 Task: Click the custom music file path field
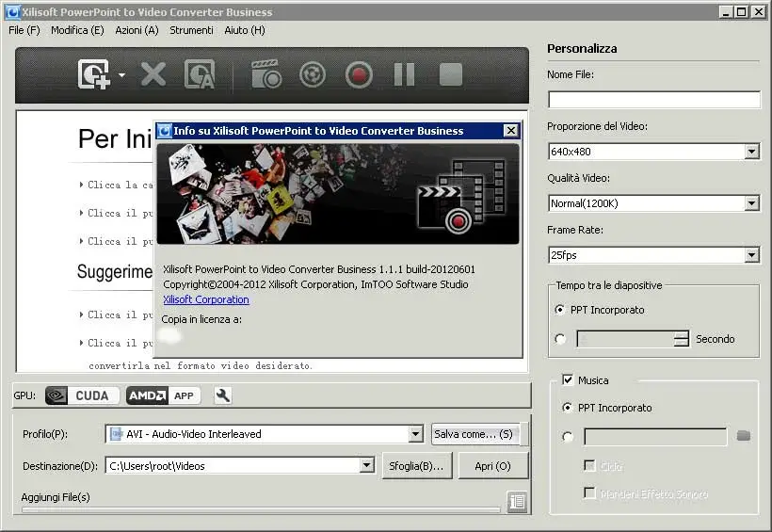pos(655,437)
